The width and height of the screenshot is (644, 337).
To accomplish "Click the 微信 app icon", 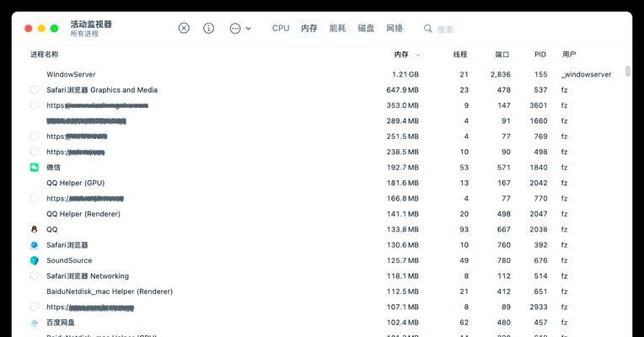I will [35, 168].
